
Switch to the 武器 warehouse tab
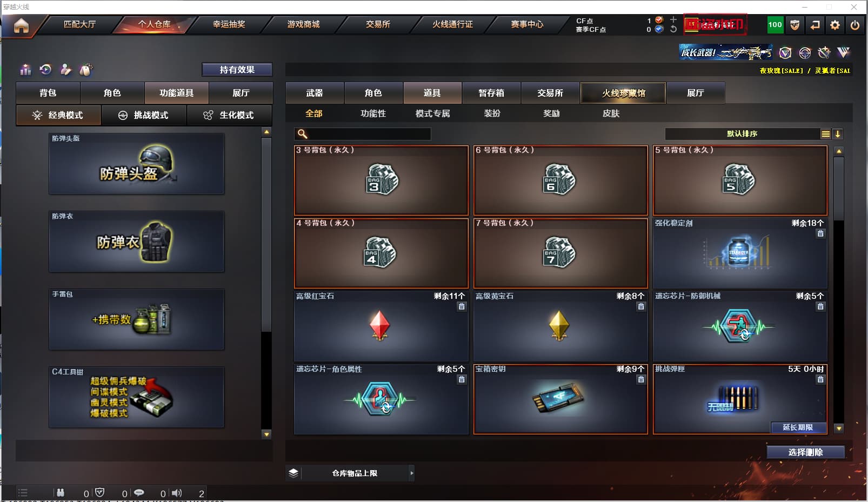click(315, 93)
